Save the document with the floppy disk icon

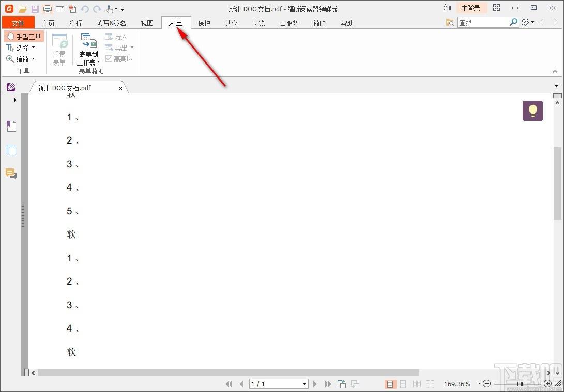coord(35,9)
